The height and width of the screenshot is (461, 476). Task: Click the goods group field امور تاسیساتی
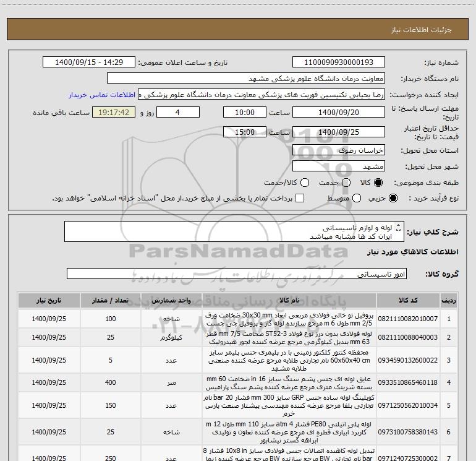point(237,274)
